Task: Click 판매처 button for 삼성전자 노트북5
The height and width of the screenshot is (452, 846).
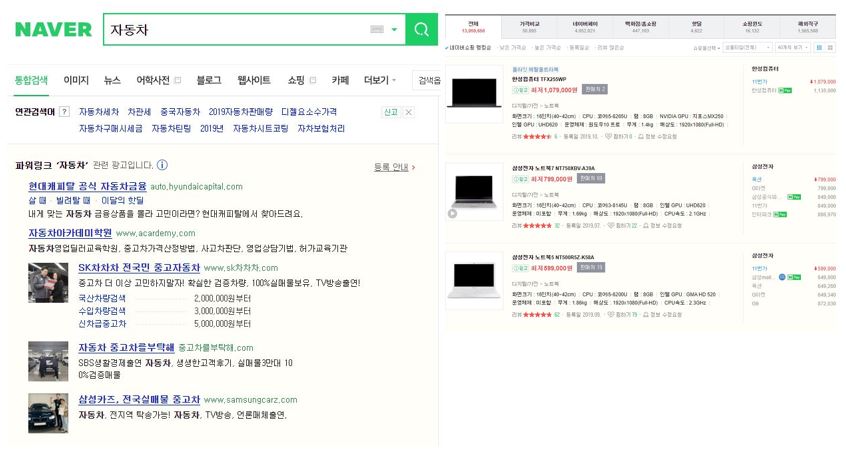Action: 591,268
